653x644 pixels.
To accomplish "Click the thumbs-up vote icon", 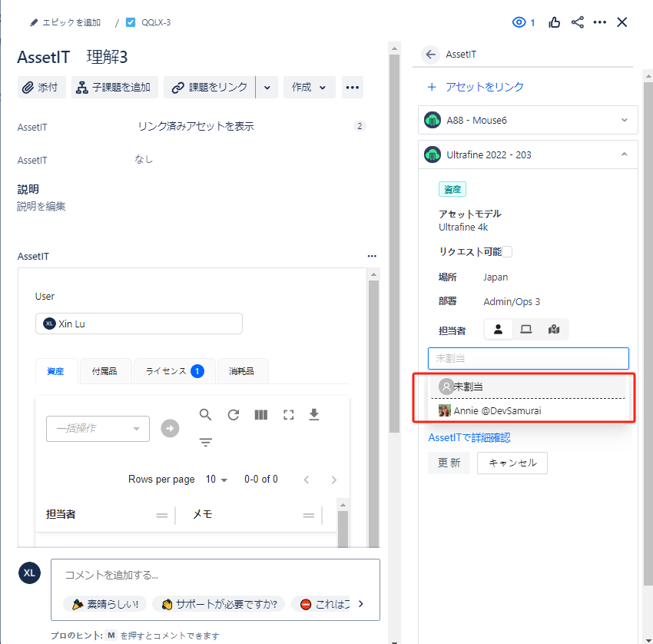I will point(555,22).
